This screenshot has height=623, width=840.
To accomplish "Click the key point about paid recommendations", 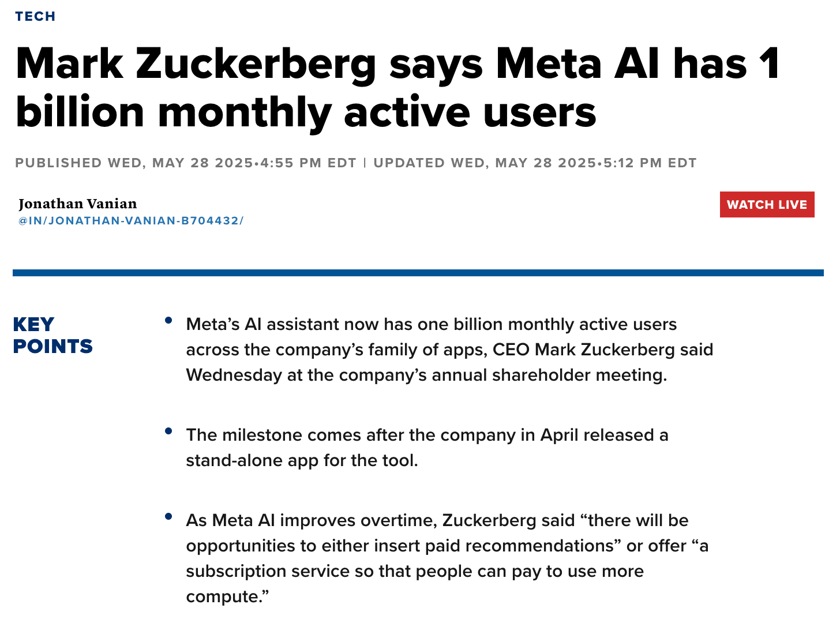I will 447,546.
